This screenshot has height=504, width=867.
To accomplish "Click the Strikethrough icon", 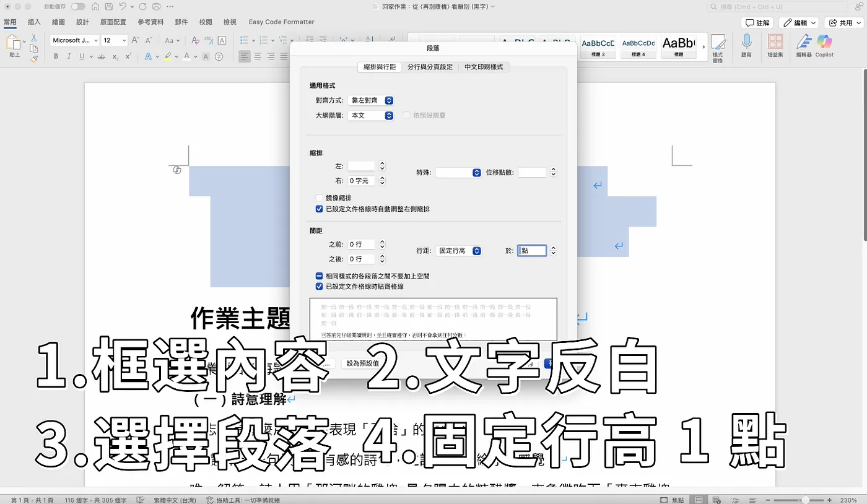I will pyautogui.click(x=100, y=56).
